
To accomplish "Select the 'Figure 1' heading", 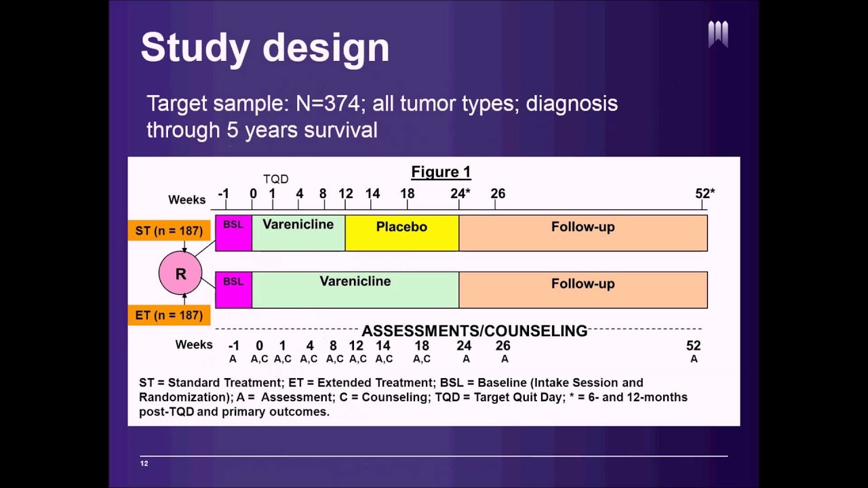I will pyautogui.click(x=441, y=172).
